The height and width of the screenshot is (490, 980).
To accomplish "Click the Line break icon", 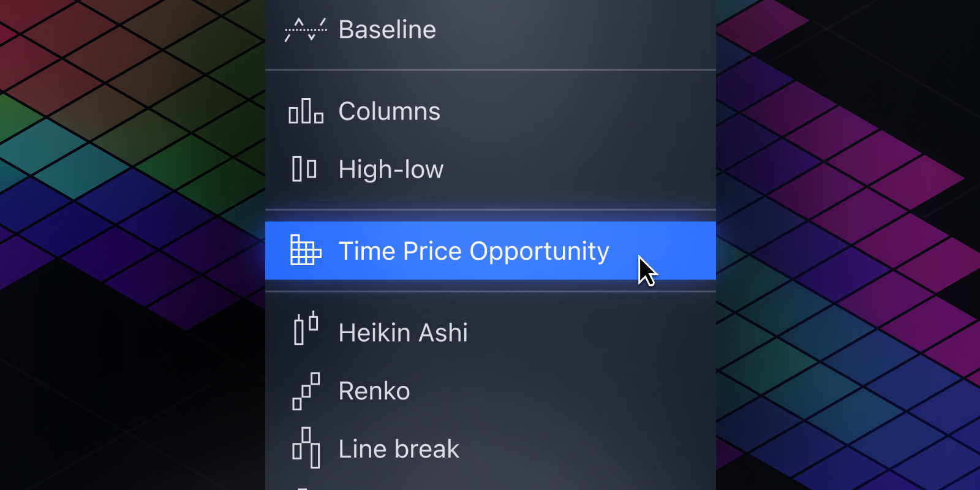I will pyautogui.click(x=306, y=448).
